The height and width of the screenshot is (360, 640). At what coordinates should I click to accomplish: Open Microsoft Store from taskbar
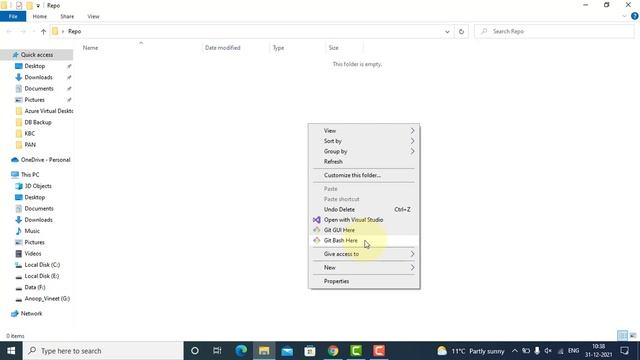tap(310, 351)
